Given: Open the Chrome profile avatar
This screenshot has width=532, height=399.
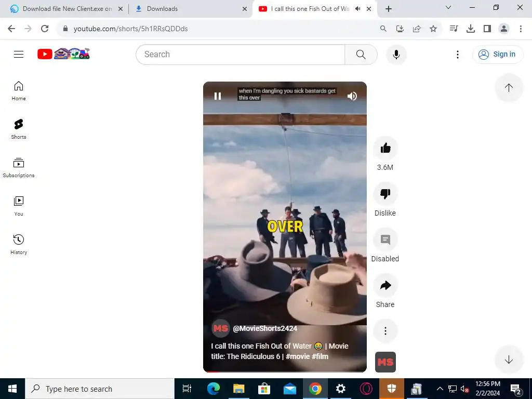Looking at the screenshot, I should coord(504,29).
